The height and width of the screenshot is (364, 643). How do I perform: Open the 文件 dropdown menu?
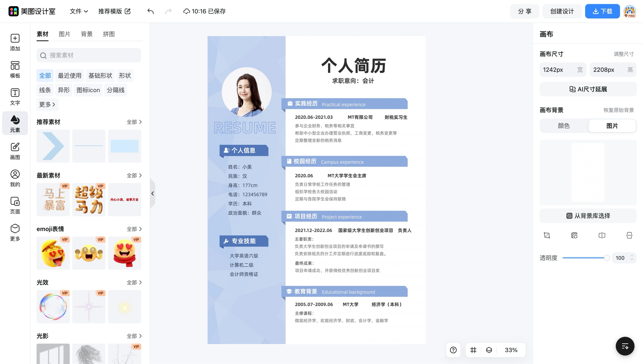tap(79, 11)
